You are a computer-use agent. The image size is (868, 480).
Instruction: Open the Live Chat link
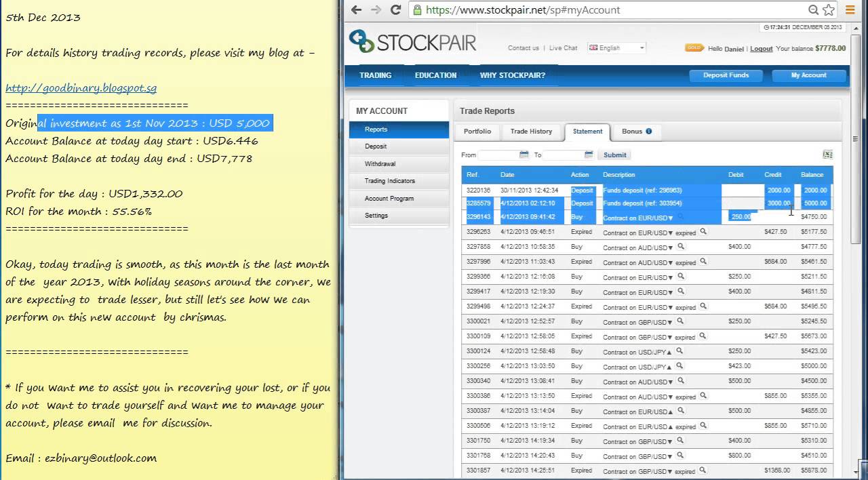[564, 48]
